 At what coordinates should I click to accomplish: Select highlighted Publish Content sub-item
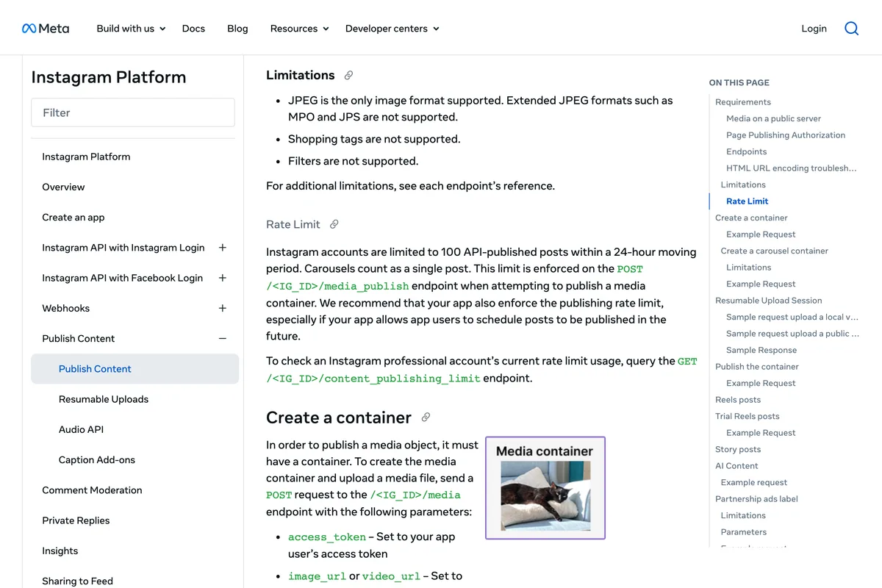pos(135,369)
